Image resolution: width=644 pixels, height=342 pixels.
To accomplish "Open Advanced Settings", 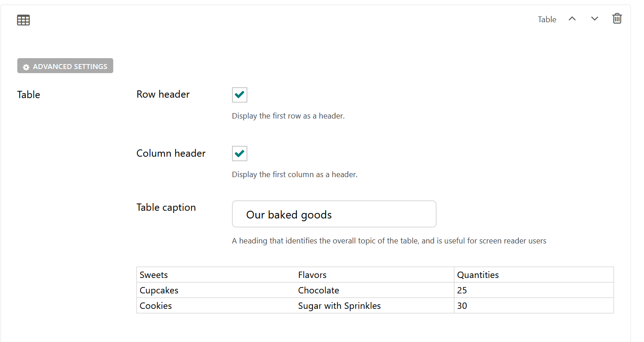I will [x=65, y=66].
